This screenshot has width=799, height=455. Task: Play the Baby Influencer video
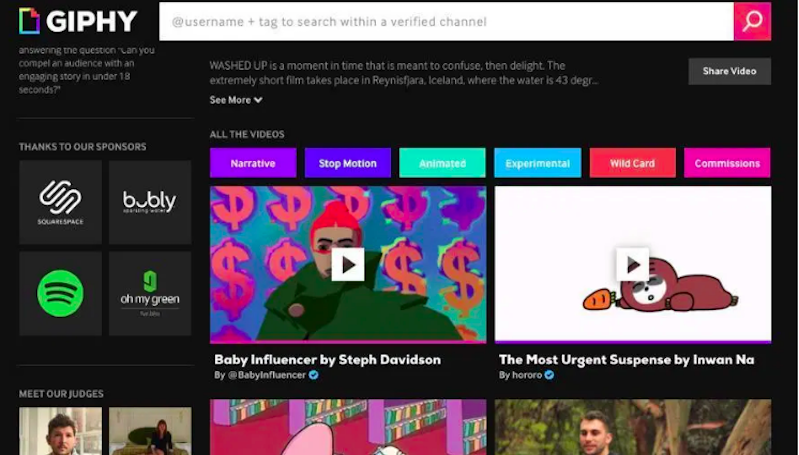pyautogui.click(x=348, y=264)
